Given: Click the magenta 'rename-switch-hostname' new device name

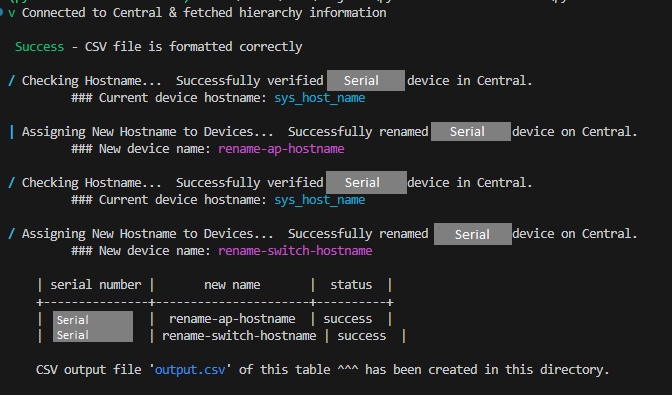Looking at the screenshot, I should coord(295,251).
